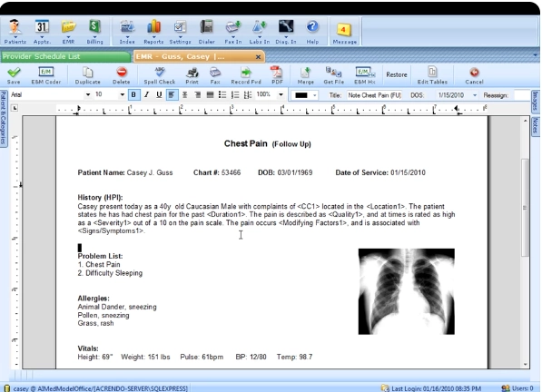Image resolution: width=542 pixels, height=392 pixels.
Task: Run Spell Check on the note
Action: 160,75
